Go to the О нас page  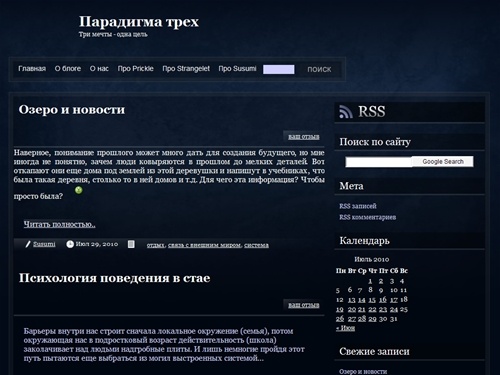pos(99,69)
